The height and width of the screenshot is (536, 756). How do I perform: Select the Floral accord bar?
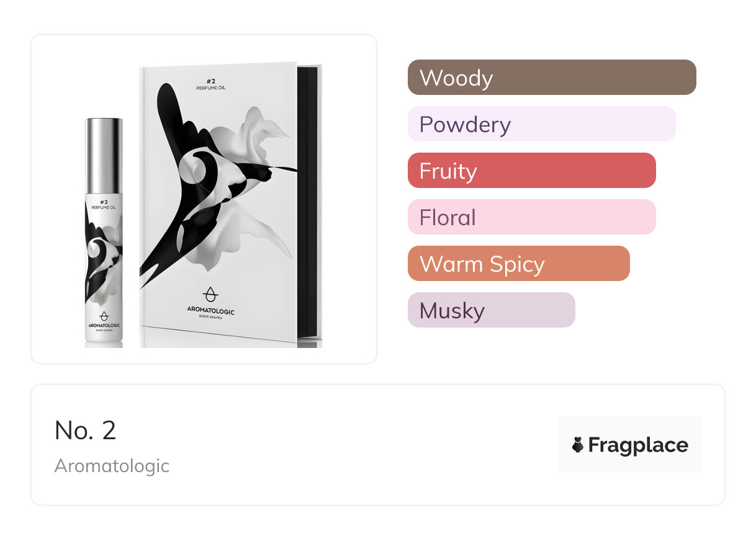point(531,217)
